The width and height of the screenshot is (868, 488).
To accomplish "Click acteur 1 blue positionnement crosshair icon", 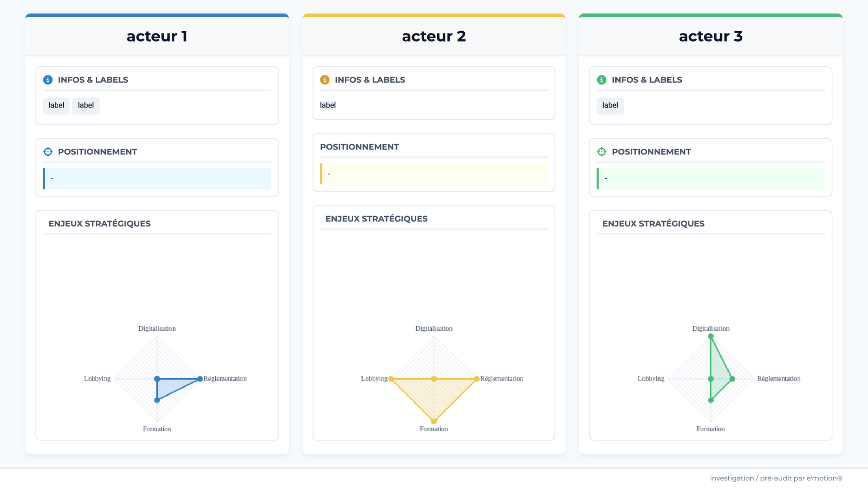I will point(48,152).
